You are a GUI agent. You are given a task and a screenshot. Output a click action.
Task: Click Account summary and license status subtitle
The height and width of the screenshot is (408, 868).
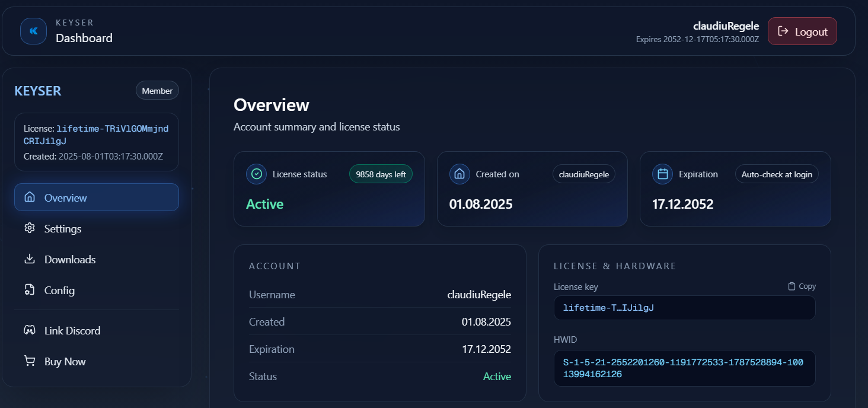point(317,127)
